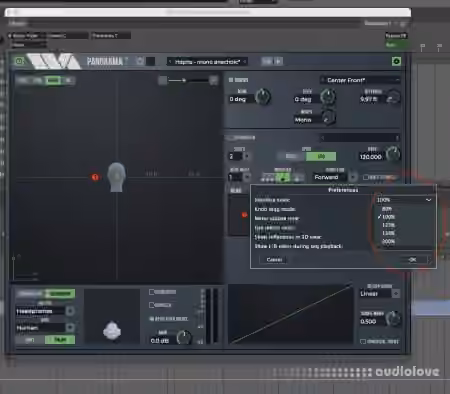Click Cancel in the Preferences dialog
Screen dimensions: 450x394
click(x=274, y=260)
